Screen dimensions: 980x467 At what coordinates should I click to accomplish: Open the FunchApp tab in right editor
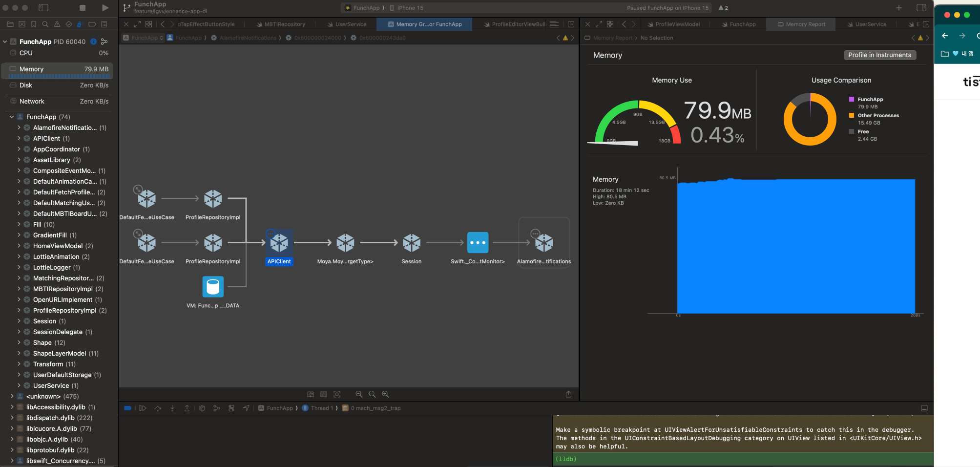coord(738,24)
